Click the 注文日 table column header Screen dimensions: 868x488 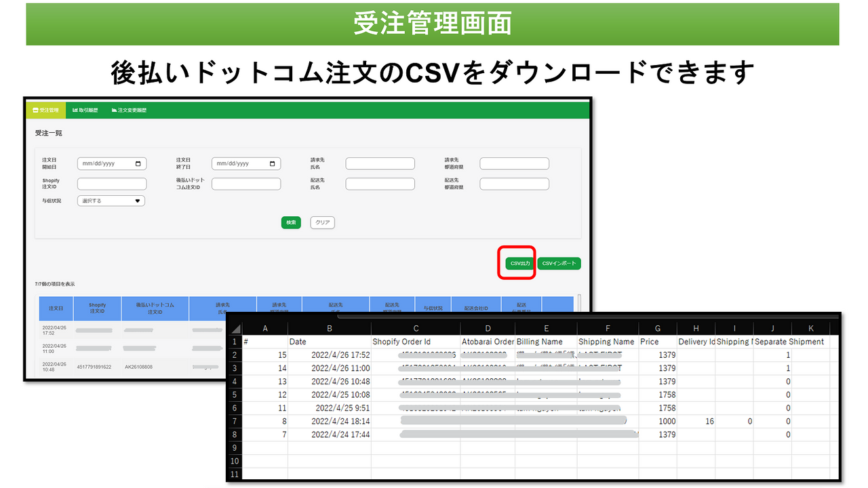point(56,308)
